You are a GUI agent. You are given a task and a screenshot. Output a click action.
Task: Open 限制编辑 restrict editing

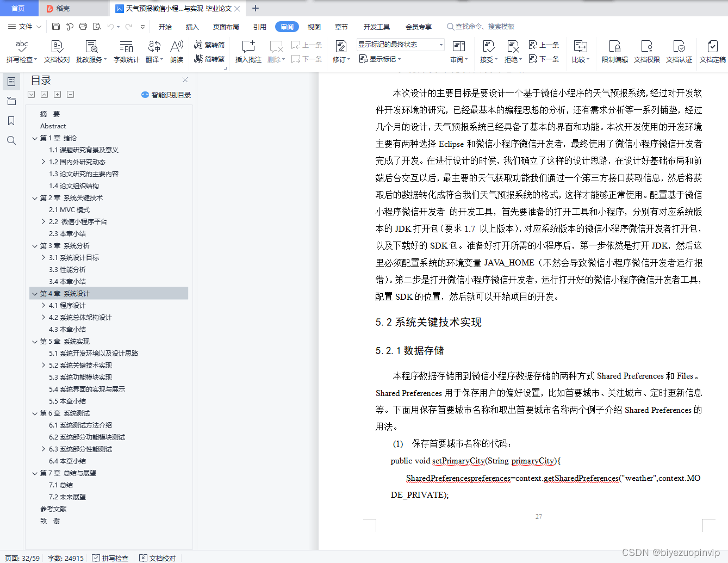coord(615,52)
